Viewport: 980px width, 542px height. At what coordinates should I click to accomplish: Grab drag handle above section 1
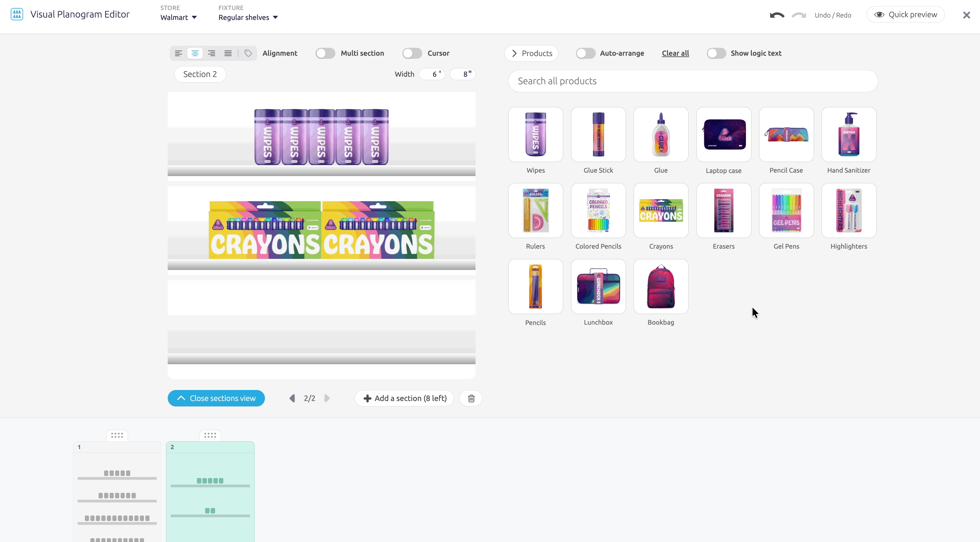(117, 435)
